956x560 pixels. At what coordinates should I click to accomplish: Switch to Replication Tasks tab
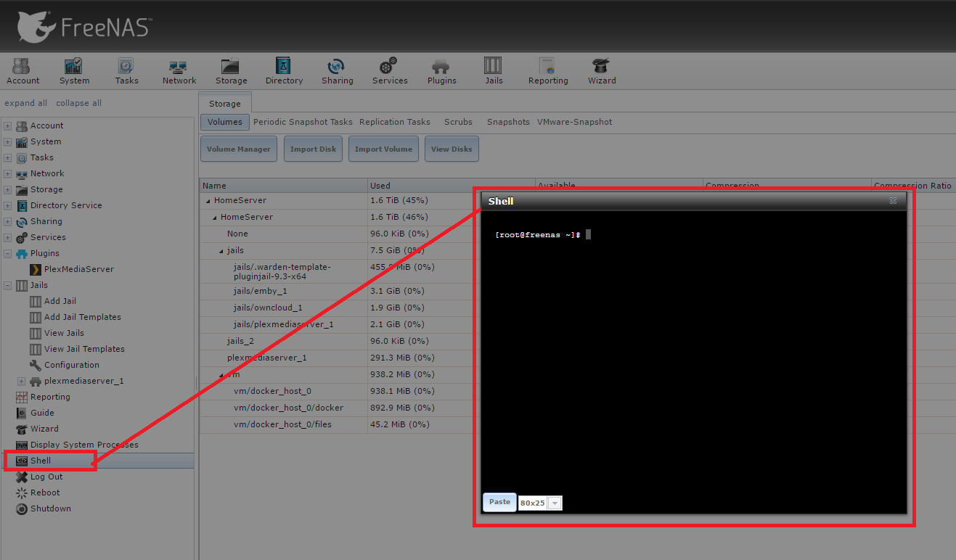click(395, 122)
